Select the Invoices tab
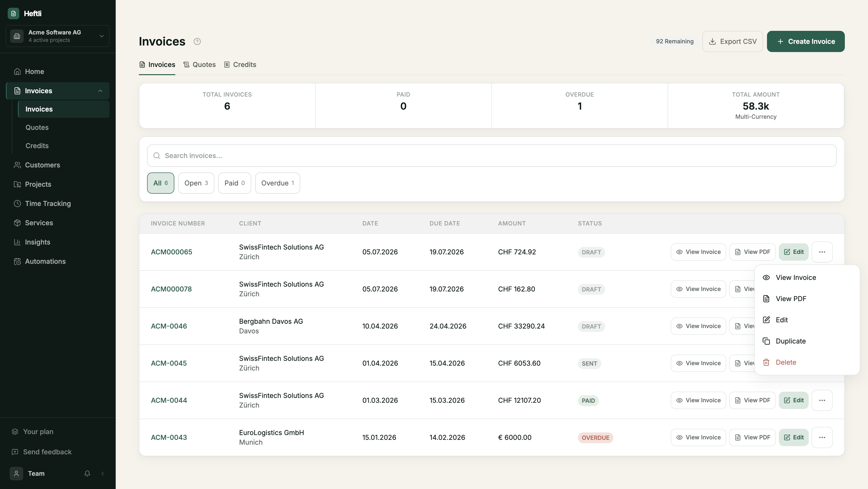This screenshot has height=489, width=868. [157, 65]
